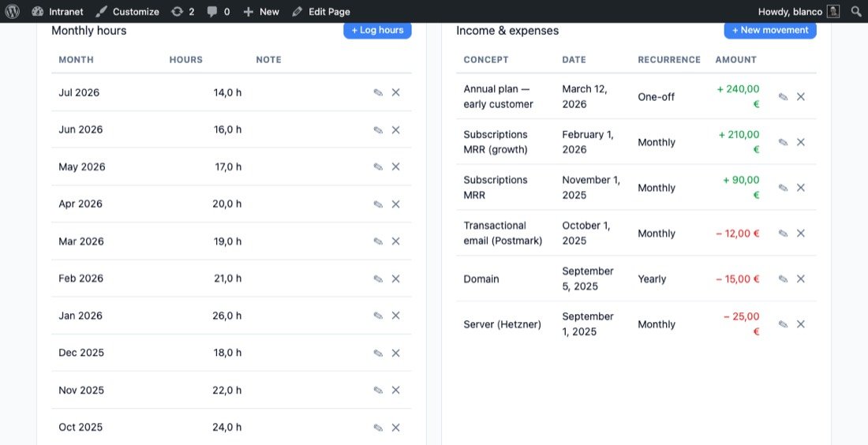Click Edit Page in admin bar
The height and width of the screenshot is (445, 868).
point(321,11)
